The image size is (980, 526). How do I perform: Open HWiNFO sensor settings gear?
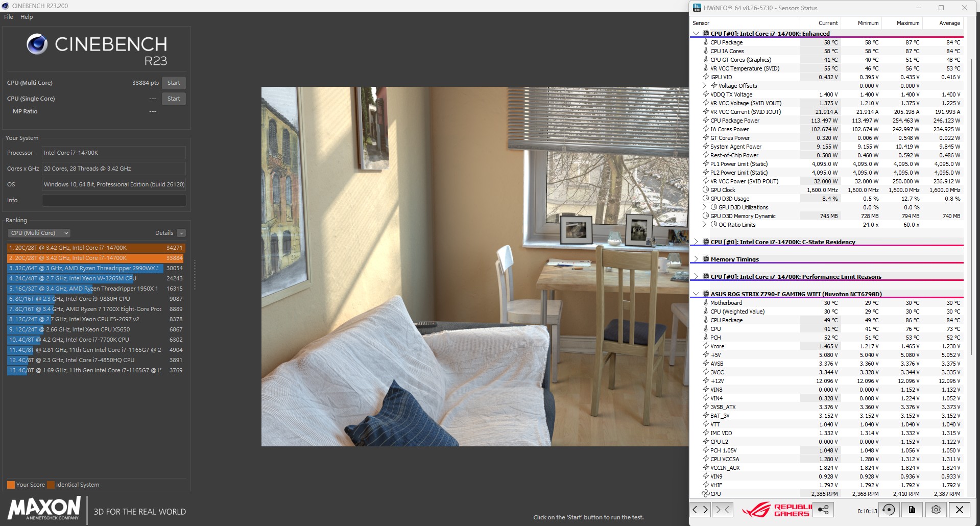coord(936,510)
